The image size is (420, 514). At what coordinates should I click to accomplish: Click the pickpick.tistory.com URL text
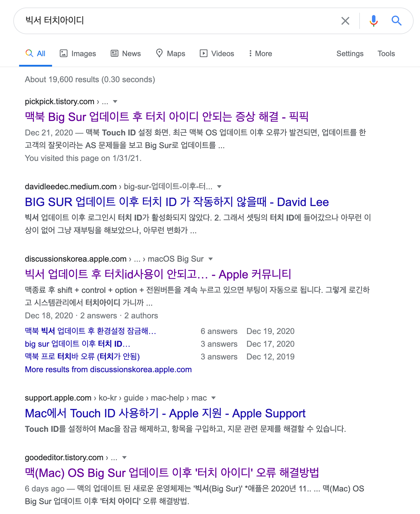(60, 102)
